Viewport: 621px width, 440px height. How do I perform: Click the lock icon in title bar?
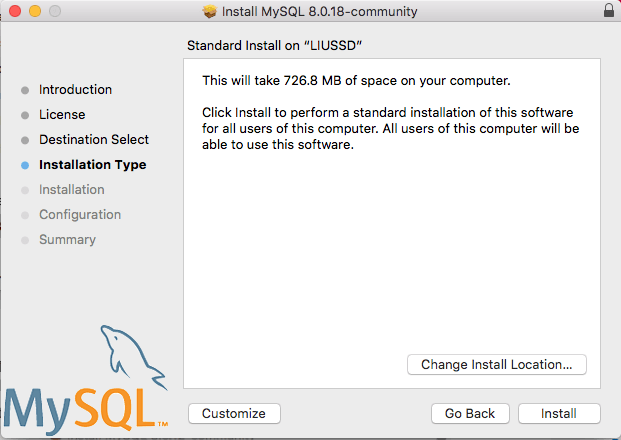point(610,11)
